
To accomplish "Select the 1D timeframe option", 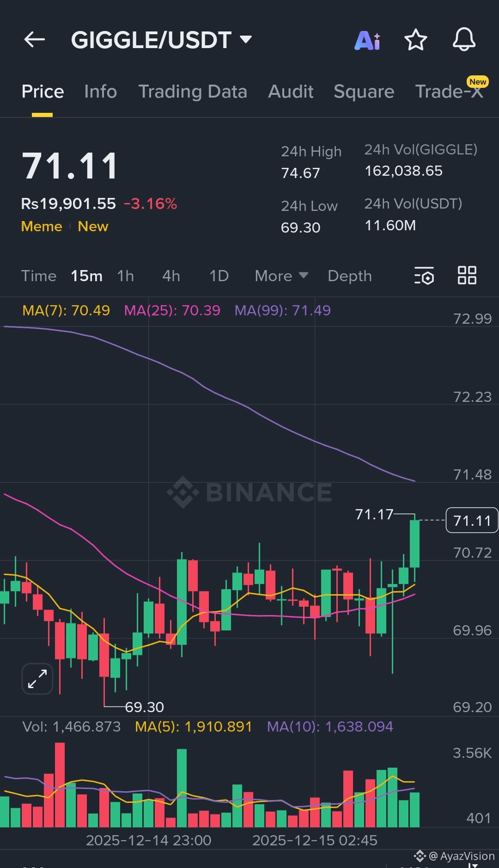I will pyautogui.click(x=219, y=276).
